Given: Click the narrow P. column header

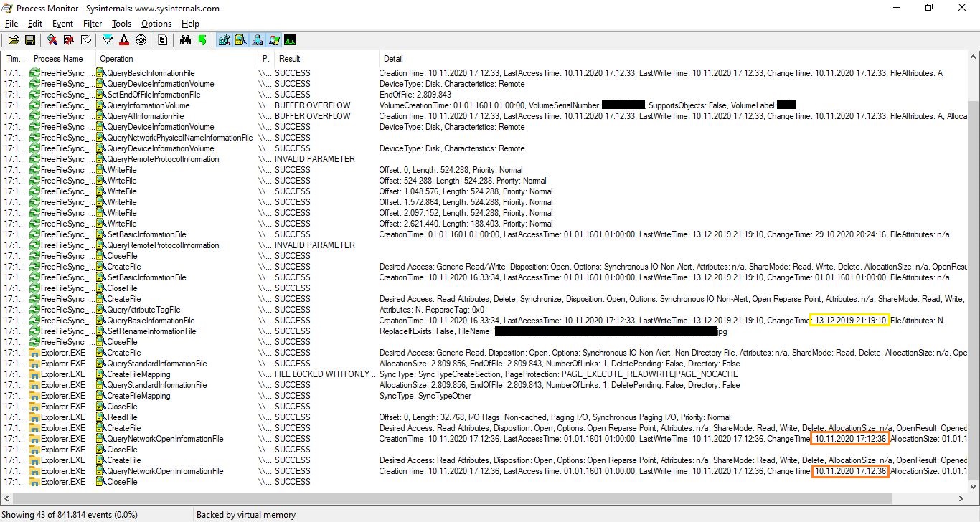Looking at the screenshot, I should [x=265, y=59].
